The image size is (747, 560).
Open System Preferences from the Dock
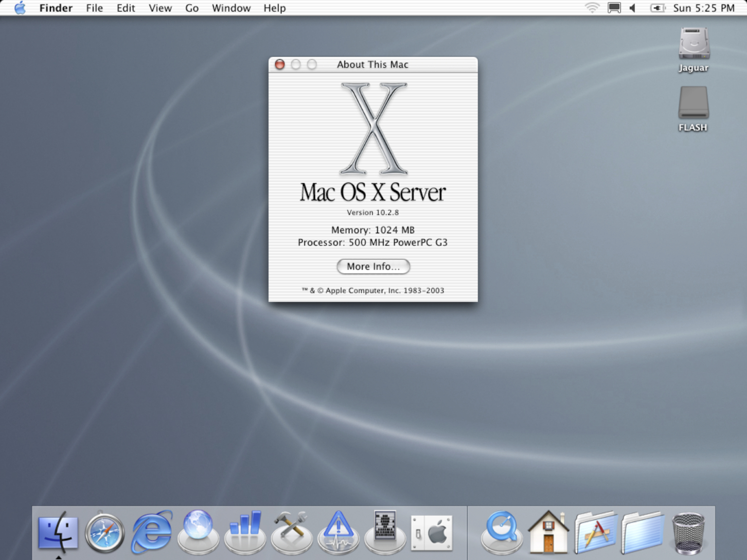tap(432, 533)
